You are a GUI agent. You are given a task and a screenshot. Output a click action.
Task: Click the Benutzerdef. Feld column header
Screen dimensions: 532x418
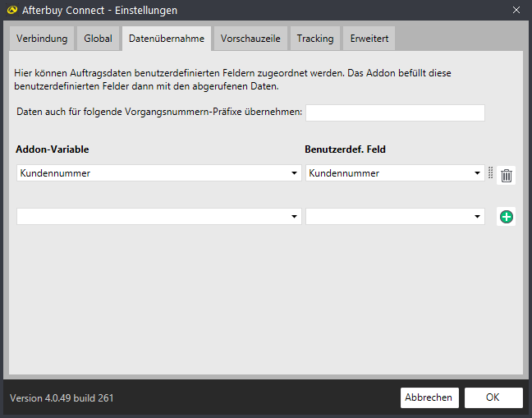tap(345, 149)
